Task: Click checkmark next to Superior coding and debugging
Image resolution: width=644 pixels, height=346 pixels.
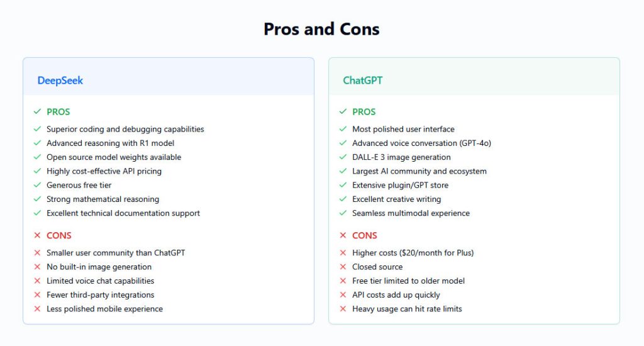Action: click(x=37, y=129)
